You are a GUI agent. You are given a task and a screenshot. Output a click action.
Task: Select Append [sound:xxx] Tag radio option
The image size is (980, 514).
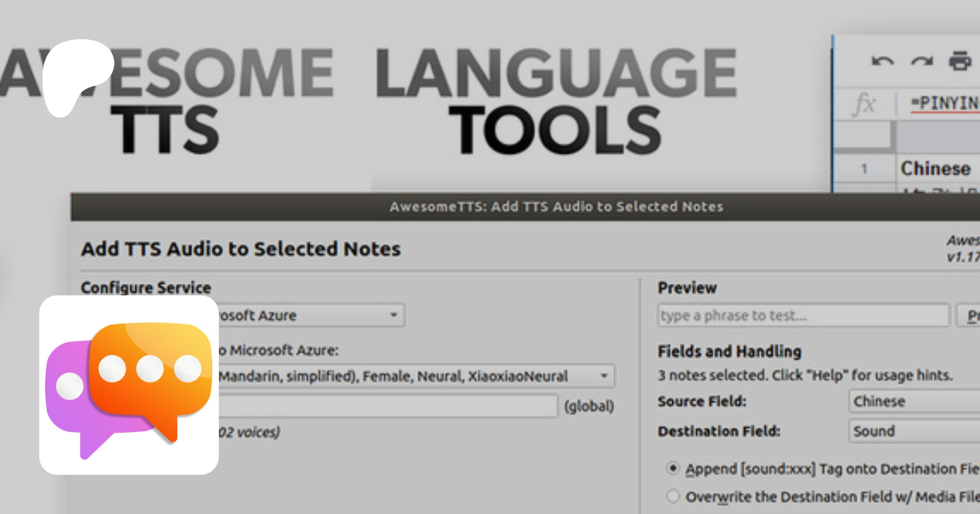click(673, 468)
